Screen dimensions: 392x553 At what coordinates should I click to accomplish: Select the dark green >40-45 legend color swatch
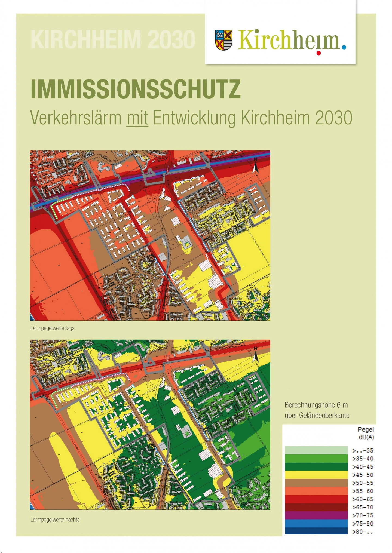click(316, 467)
